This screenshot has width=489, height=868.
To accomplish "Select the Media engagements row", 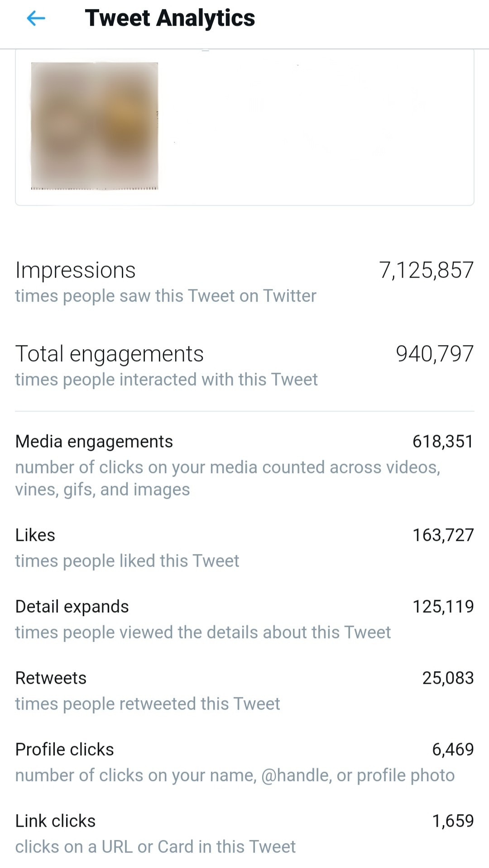I will [94, 441].
